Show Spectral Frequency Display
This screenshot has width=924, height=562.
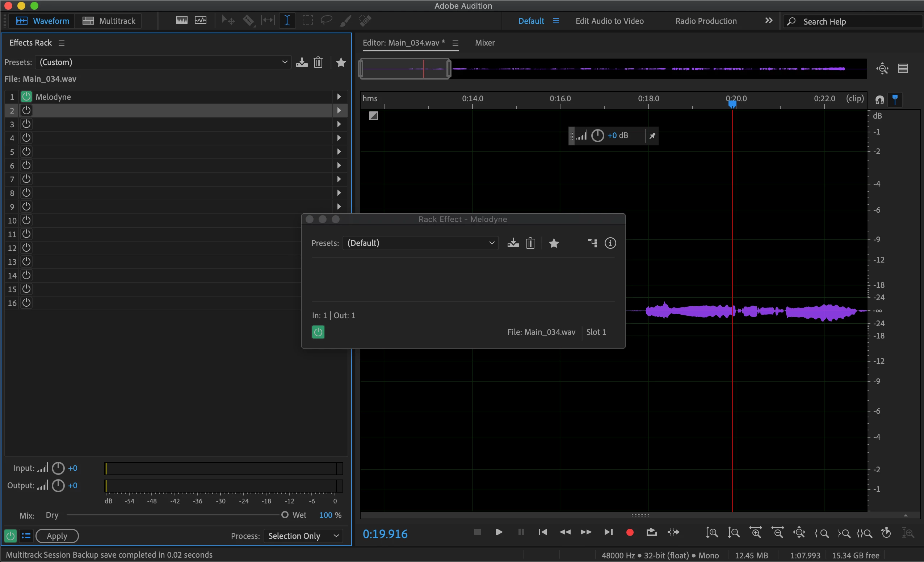point(181,21)
